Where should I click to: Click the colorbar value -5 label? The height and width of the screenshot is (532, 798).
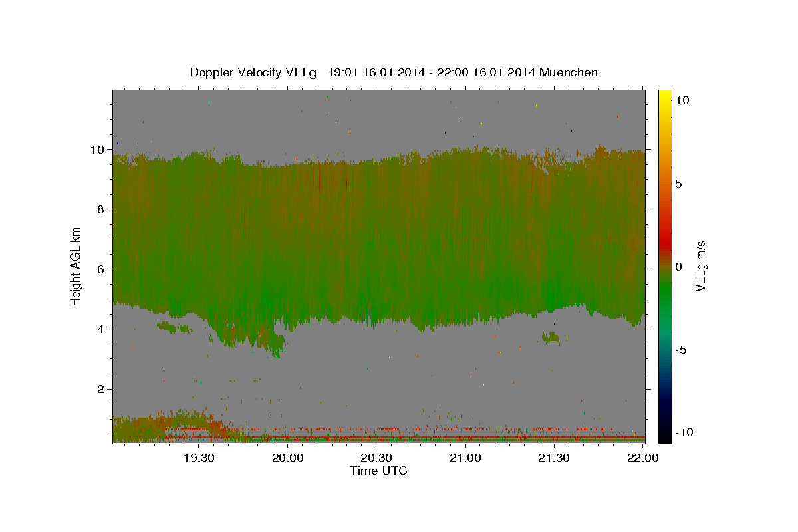[x=682, y=350]
